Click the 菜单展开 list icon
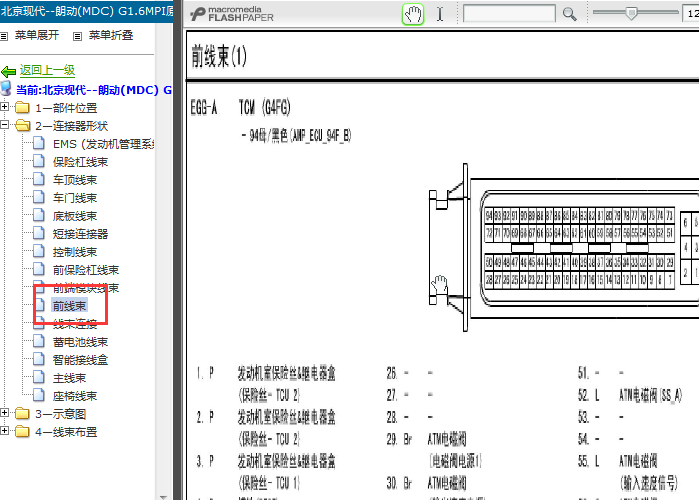The image size is (699, 500). pos(4,36)
